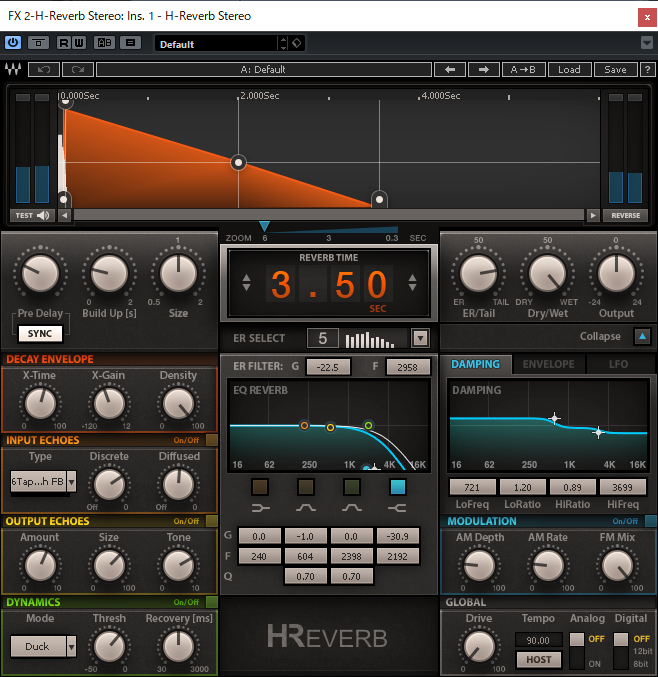The height and width of the screenshot is (677, 658).
Task: Click scroll left arrow under decay graph
Action: (x=64, y=215)
